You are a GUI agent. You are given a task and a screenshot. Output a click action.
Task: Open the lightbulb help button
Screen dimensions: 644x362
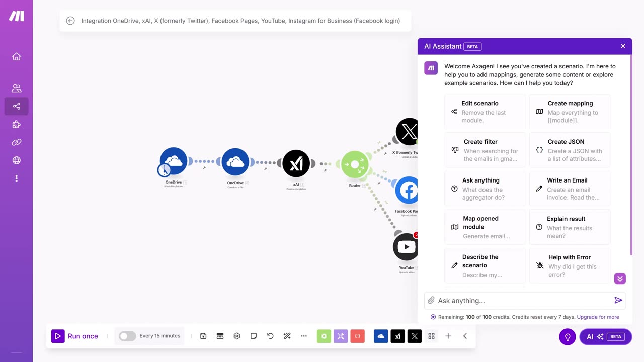pyautogui.click(x=568, y=337)
